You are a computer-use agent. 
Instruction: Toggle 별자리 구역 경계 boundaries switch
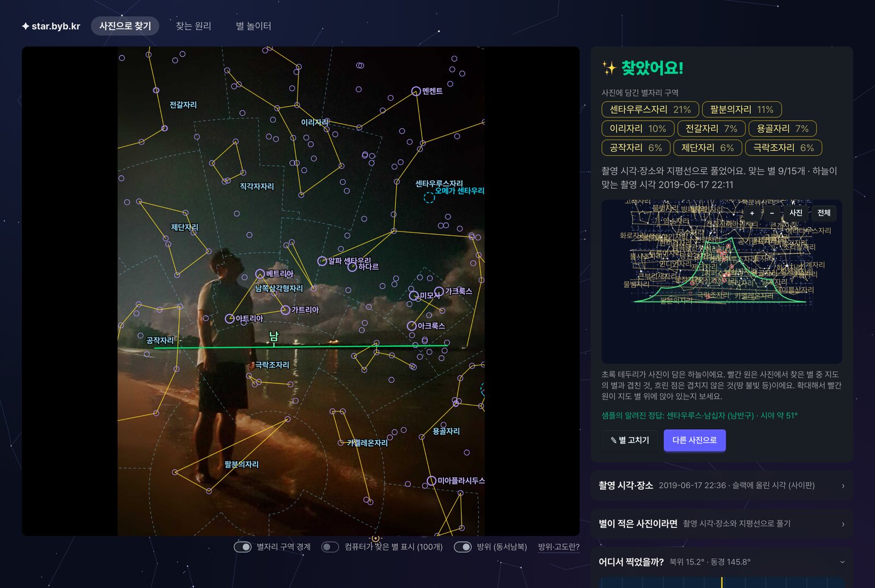click(242, 547)
